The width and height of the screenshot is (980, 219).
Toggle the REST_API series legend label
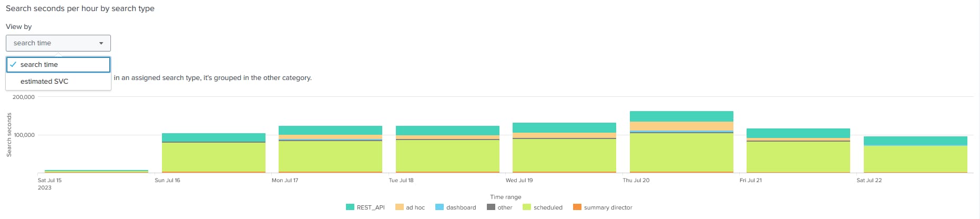tap(371, 208)
